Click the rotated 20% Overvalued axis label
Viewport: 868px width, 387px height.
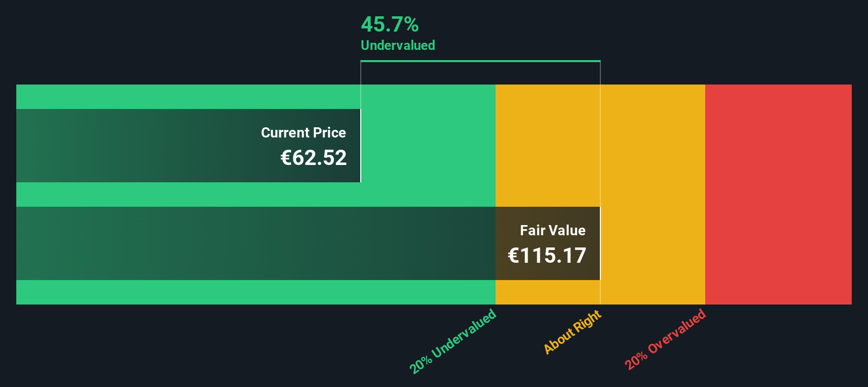(x=665, y=340)
